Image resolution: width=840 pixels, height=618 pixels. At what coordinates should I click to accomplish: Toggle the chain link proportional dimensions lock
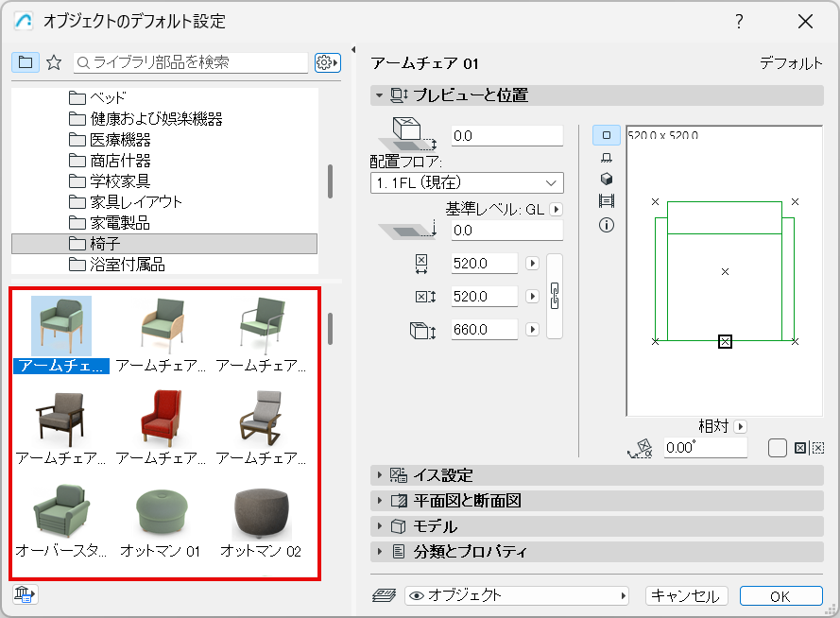555,296
